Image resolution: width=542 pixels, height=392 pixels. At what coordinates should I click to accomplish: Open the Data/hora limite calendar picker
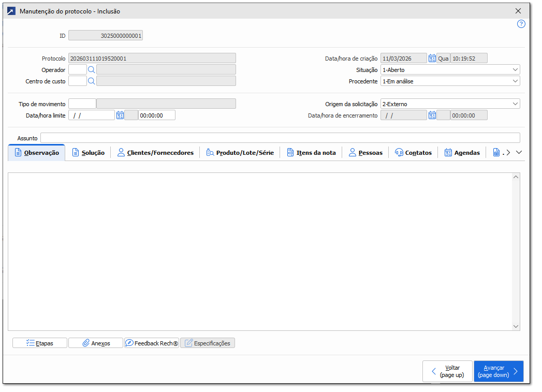click(x=120, y=115)
